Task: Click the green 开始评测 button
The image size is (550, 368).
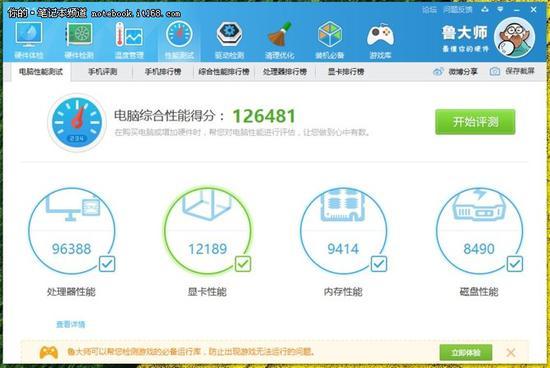Action: click(x=475, y=122)
